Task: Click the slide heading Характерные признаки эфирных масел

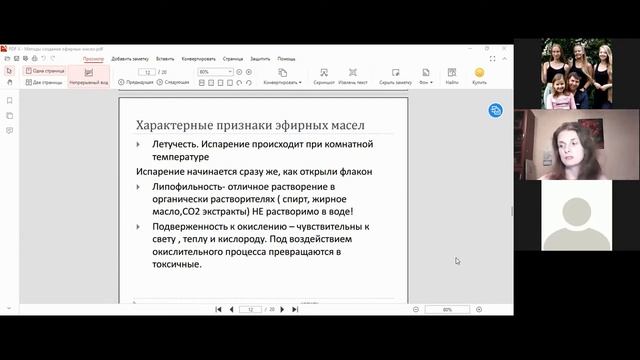Action: coord(250,125)
